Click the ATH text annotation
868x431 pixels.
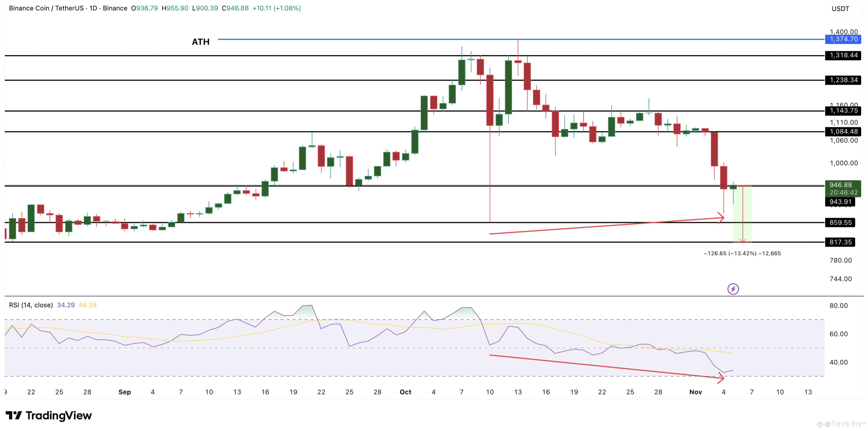[x=201, y=42]
